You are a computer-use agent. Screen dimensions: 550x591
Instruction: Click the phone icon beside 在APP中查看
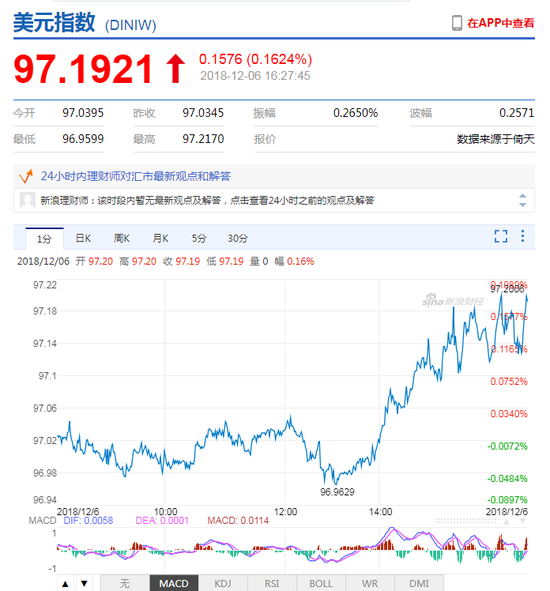(457, 23)
